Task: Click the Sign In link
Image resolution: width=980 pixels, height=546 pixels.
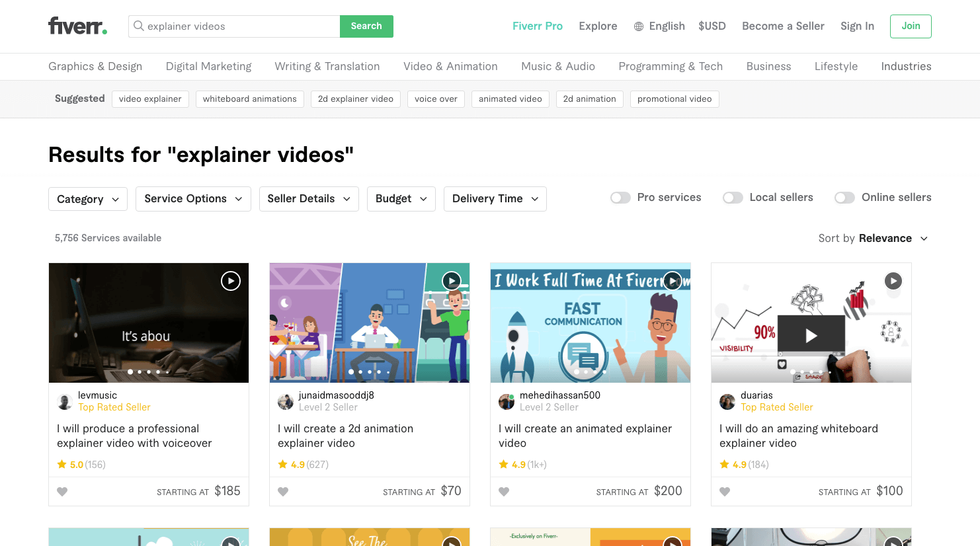Action: [857, 26]
